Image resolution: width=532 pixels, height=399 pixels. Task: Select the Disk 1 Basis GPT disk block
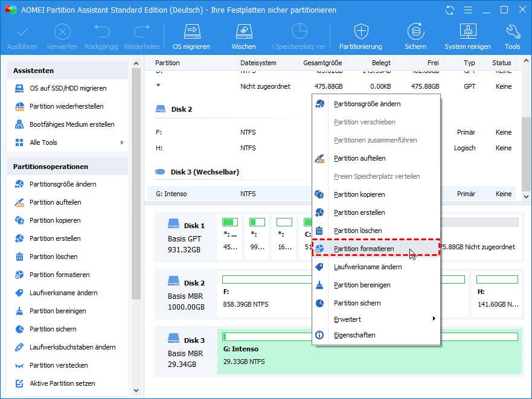coord(186,237)
